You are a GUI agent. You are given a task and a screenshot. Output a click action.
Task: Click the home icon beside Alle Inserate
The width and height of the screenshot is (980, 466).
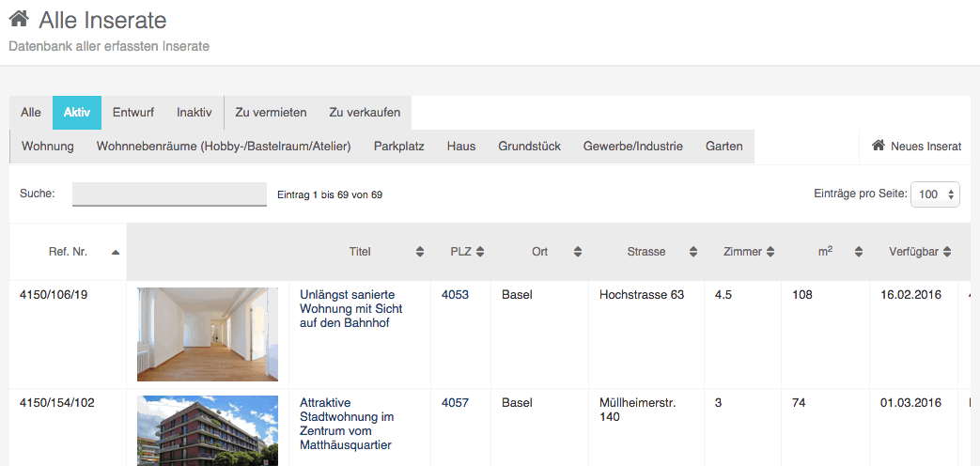(x=19, y=19)
